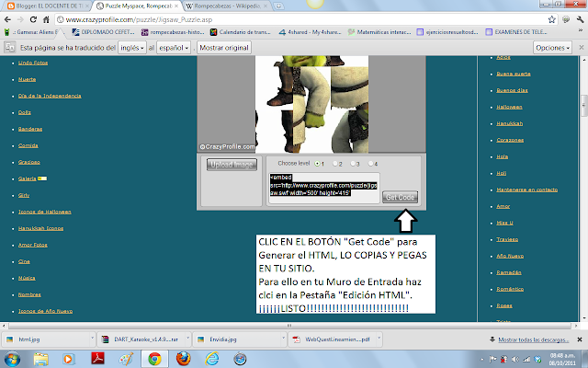Screen dimensions: 588x368
Task: Switch to the Blogger EL DOCENTE tab
Action: pyautogui.click(x=48, y=6)
